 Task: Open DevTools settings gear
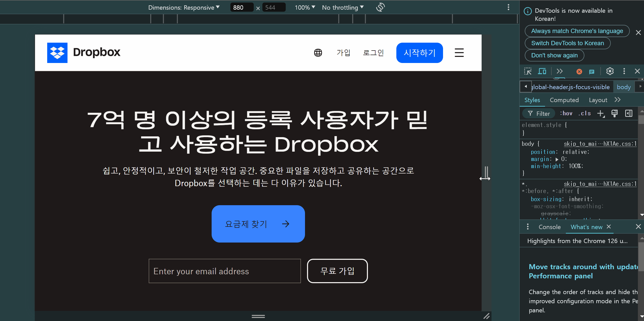click(x=610, y=71)
